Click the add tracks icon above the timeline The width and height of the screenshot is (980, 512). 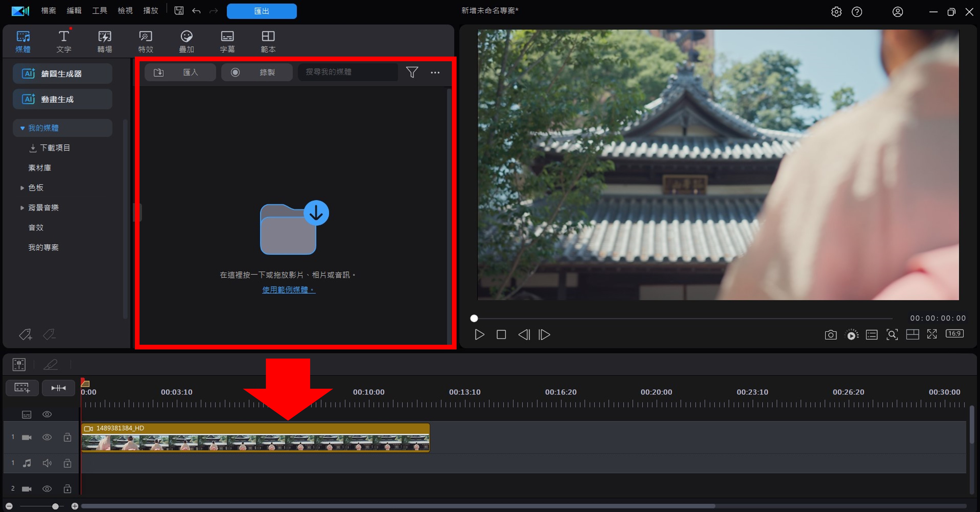[x=22, y=388]
